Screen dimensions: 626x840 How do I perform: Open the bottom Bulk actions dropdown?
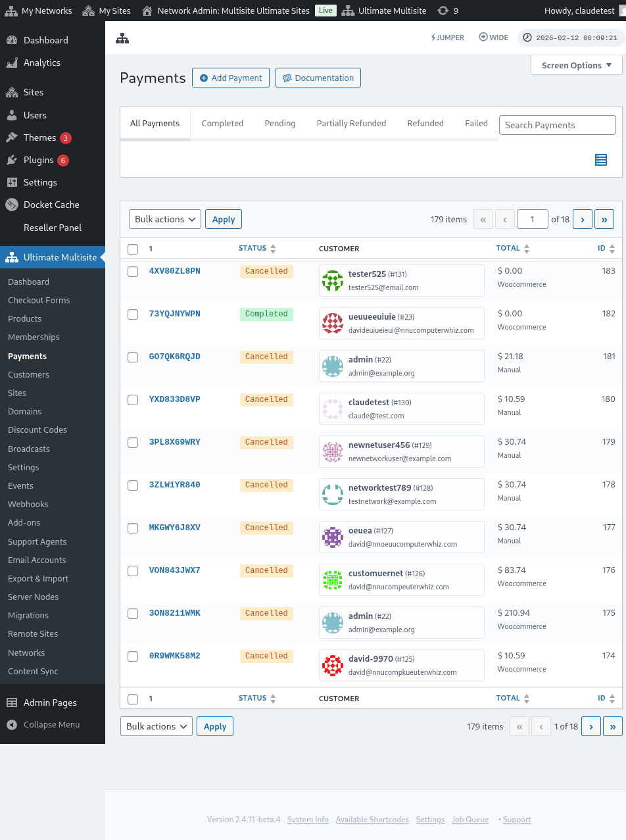coord(156,726)
